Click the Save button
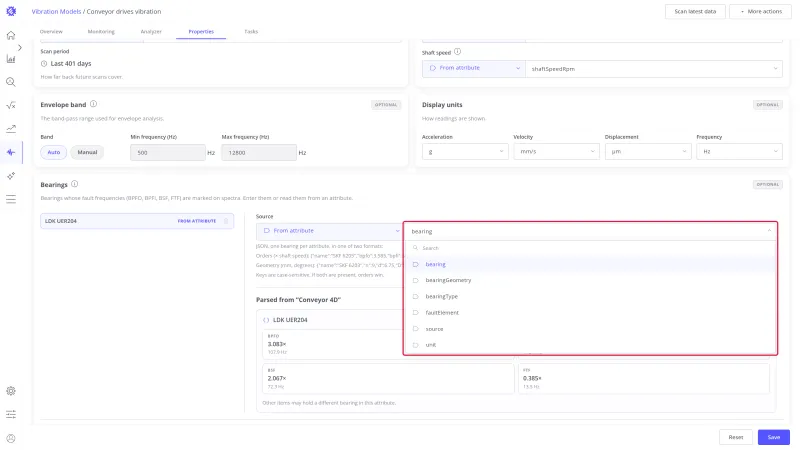This screenshot has height=450, width=800. pos(773,437)
